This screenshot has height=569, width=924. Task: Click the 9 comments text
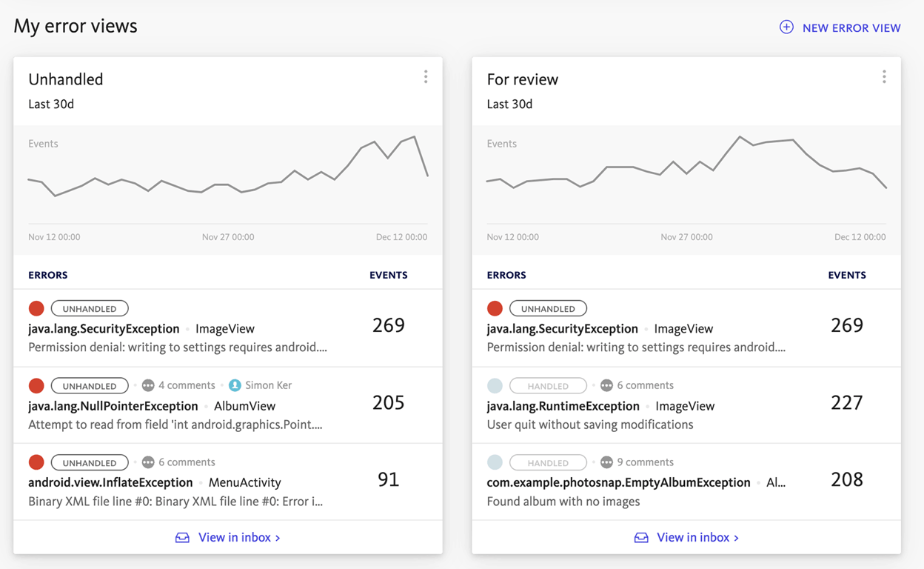[646, 462]
